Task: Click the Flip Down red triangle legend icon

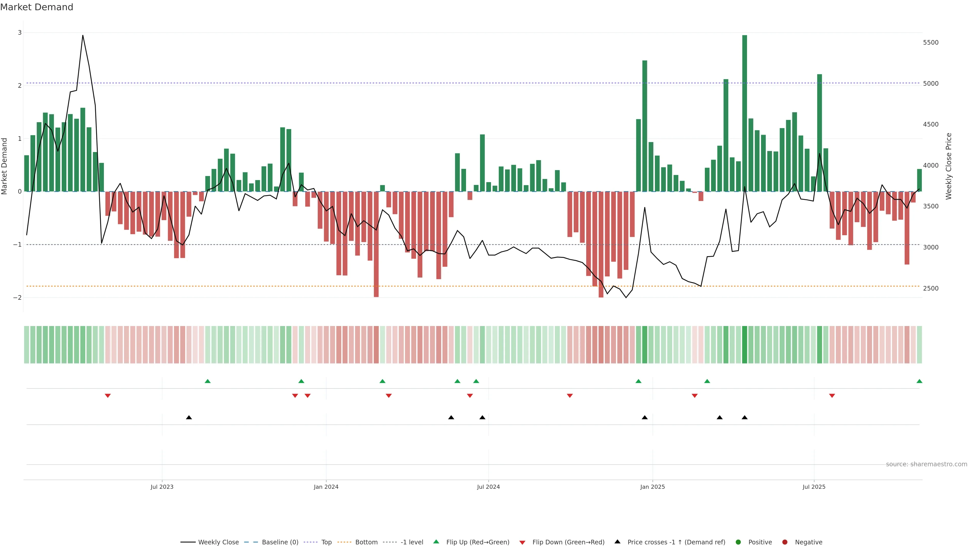Action: click(x=522, y=542)
